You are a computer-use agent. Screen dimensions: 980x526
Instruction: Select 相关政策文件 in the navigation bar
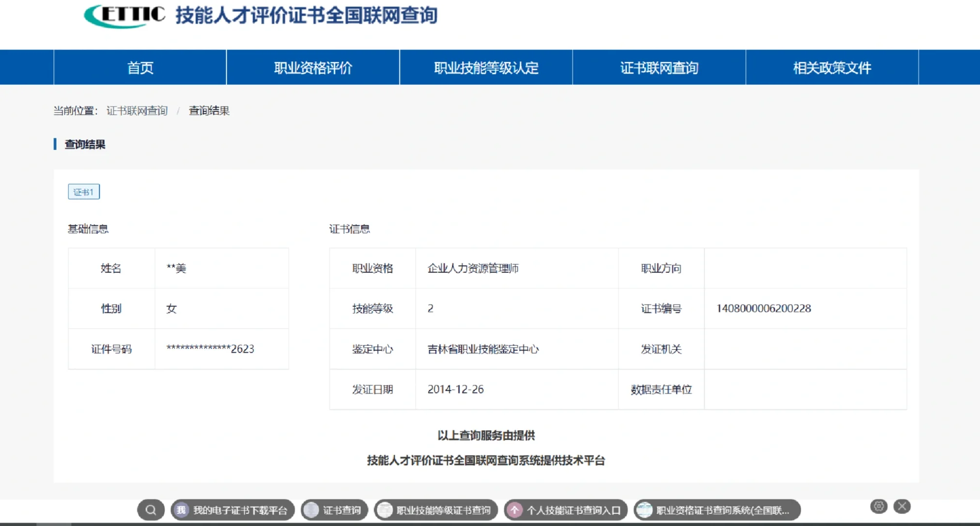point(831,68)
